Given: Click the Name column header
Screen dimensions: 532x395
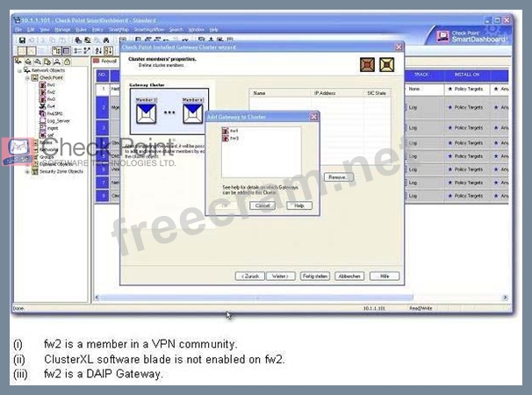Looking at the screenshot, I should pyautogui.click(x=280, y=93).
